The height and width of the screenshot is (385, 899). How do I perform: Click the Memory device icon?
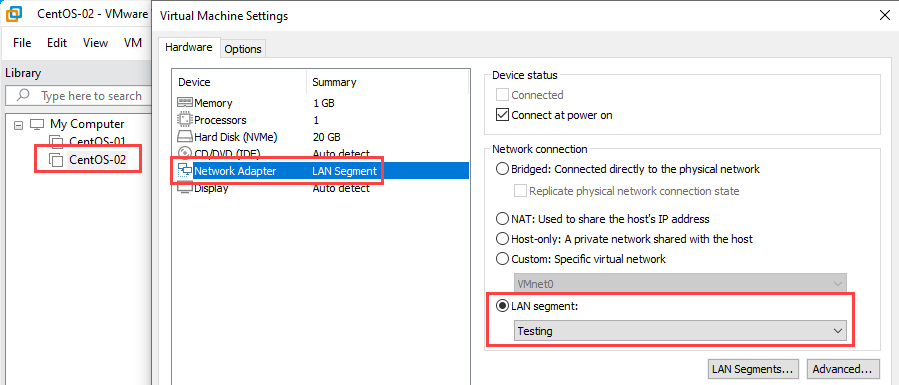pos(185,103)
